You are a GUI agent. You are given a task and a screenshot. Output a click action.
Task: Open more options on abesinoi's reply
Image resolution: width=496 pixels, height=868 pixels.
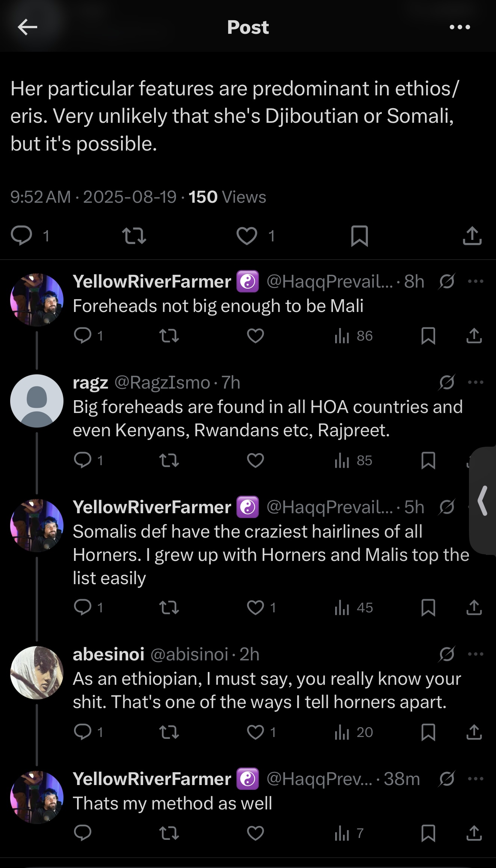point(476,654)
